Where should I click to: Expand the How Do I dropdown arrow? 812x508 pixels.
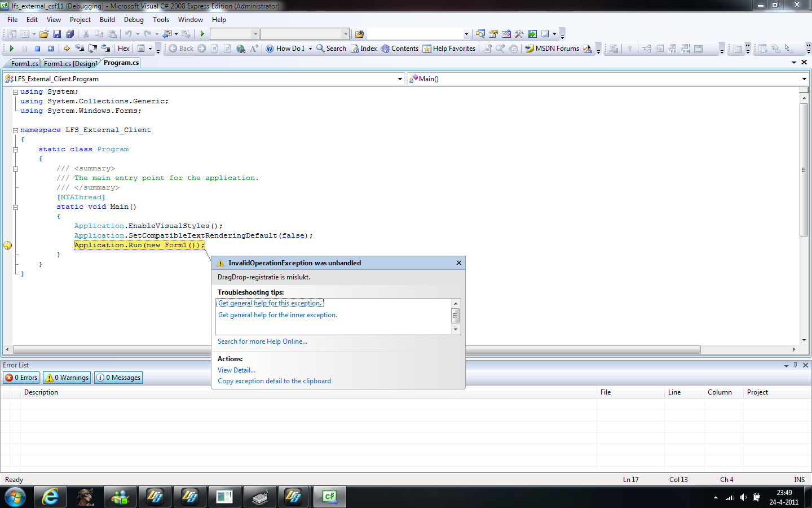[310, 49]
